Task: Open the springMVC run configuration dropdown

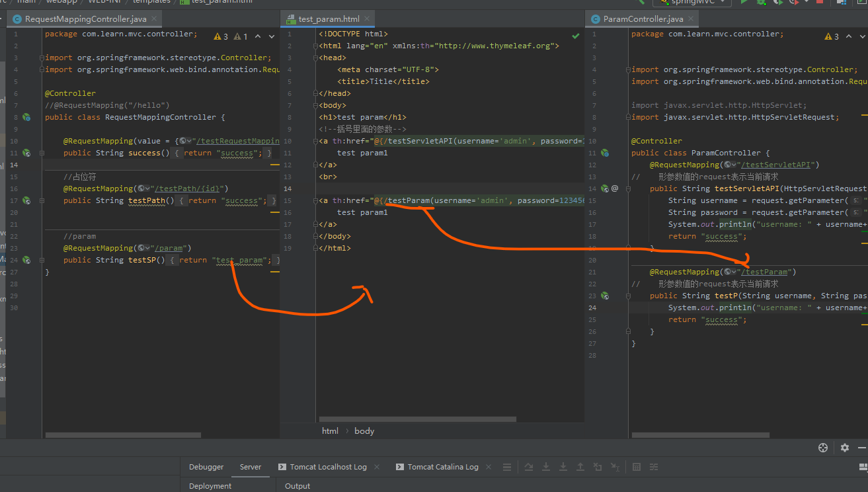Action: click(x=691, y=2)
